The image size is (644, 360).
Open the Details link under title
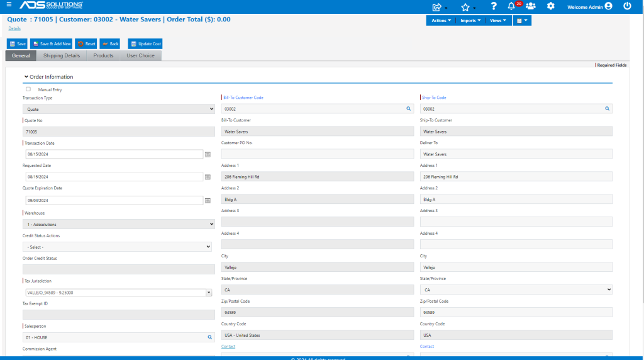click(14, 28)
